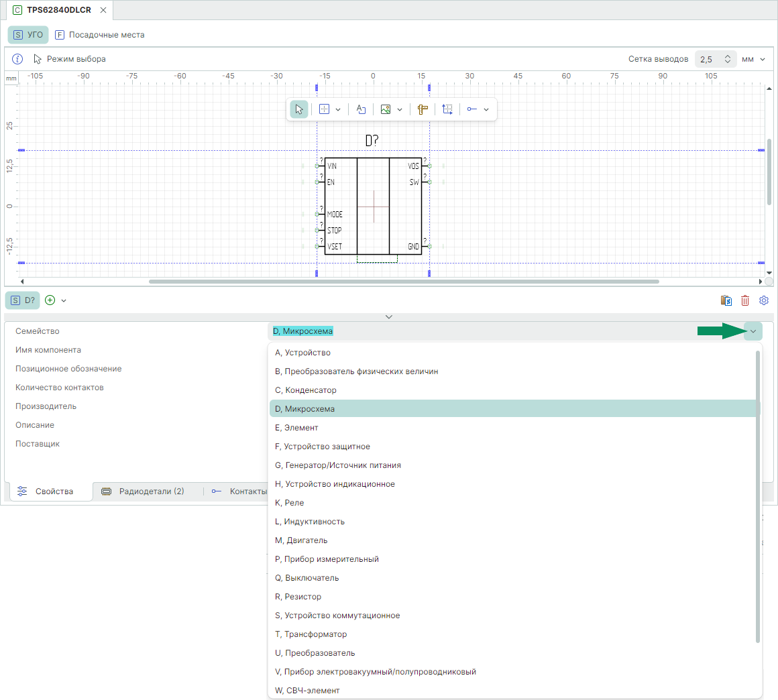Image resolution: width=778 pixels, height=700 pixels.
Task: Select the arrow selection tool in floating toolbar
Action: [x=299, y=109]
